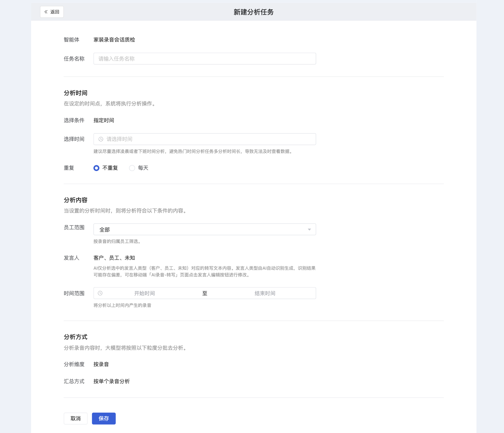The height and width of the screenshot is (433, 504).
Task: Click the 任务名称 field label
Action: pyautogui.click(x=74, y=59)
